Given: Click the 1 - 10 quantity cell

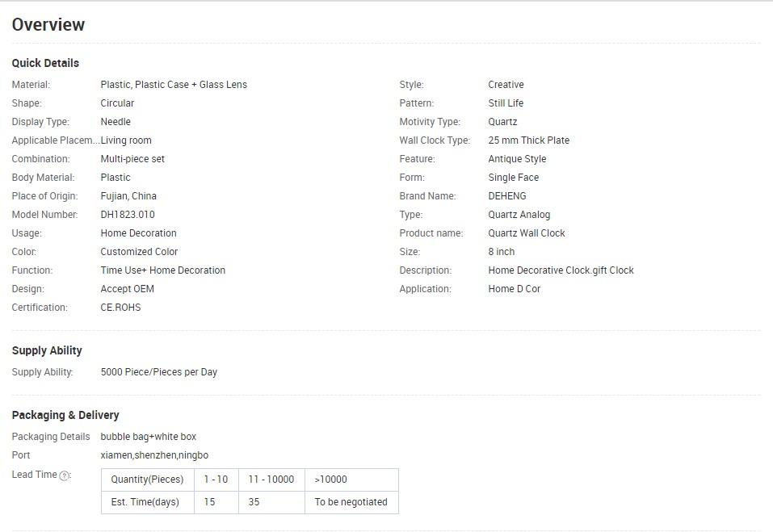Looking at the screenshot, I should coord(216,480).
